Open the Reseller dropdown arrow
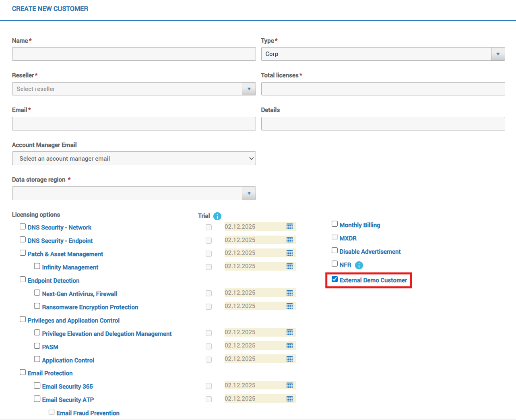 coord(249,89)
